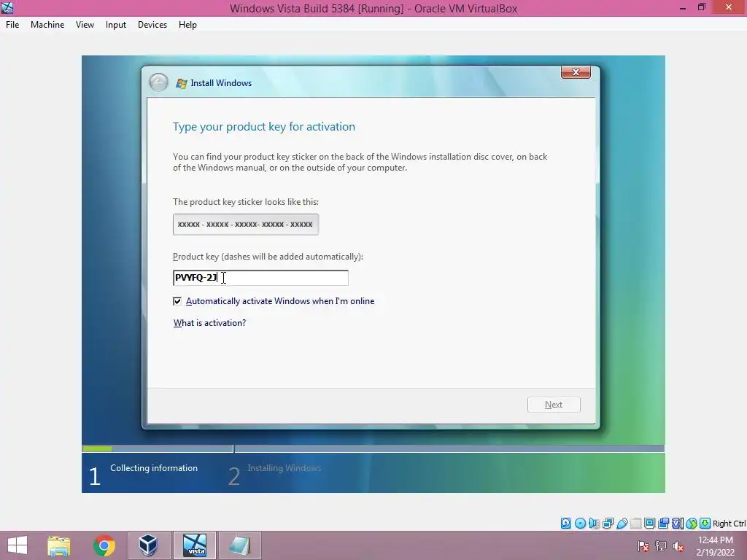
Task: Click the setup progress bar below the dialog
Action: point(373,448)
